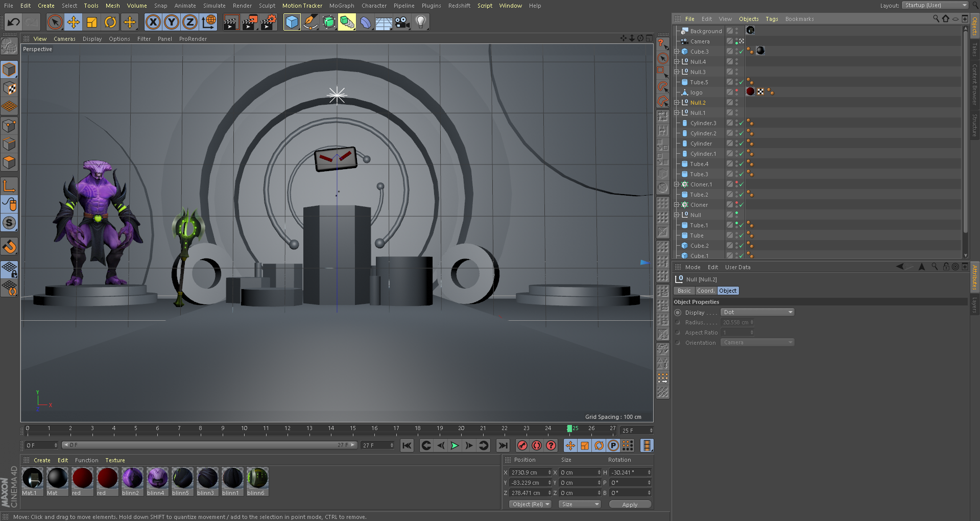
Task: Click the Light object icon
Action: (420, 22)
